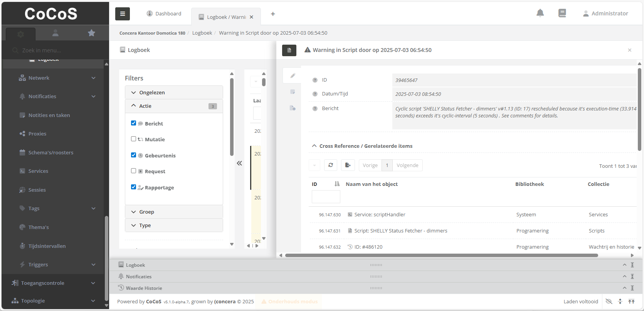Select the favorites star sidebar tab
Image resolution: width=644 pixels, height=311 pixels.
(x=91, y=33)
